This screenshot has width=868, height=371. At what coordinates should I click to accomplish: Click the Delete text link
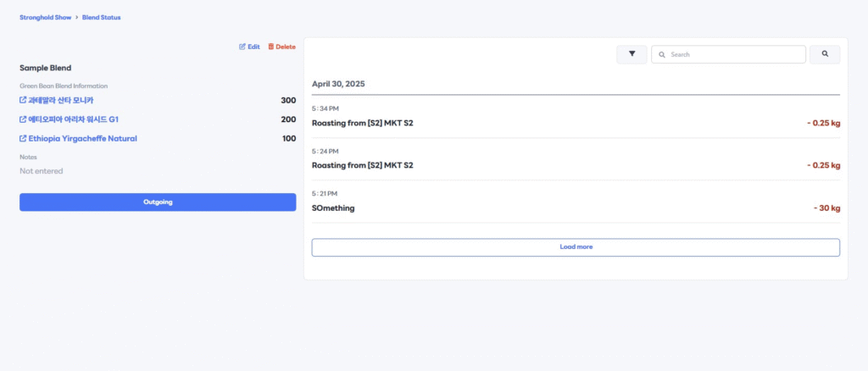click(x=286, y=47)
